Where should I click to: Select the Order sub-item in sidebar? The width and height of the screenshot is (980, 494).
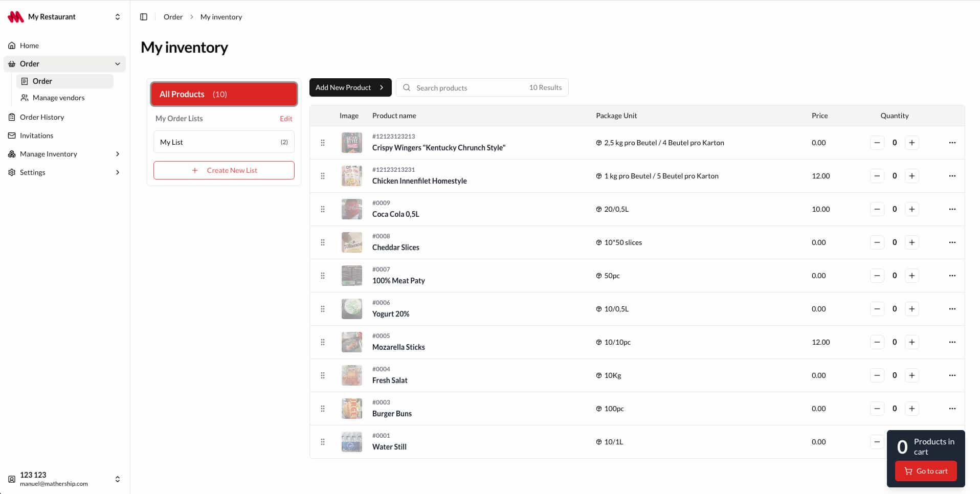tap(65, 81)
